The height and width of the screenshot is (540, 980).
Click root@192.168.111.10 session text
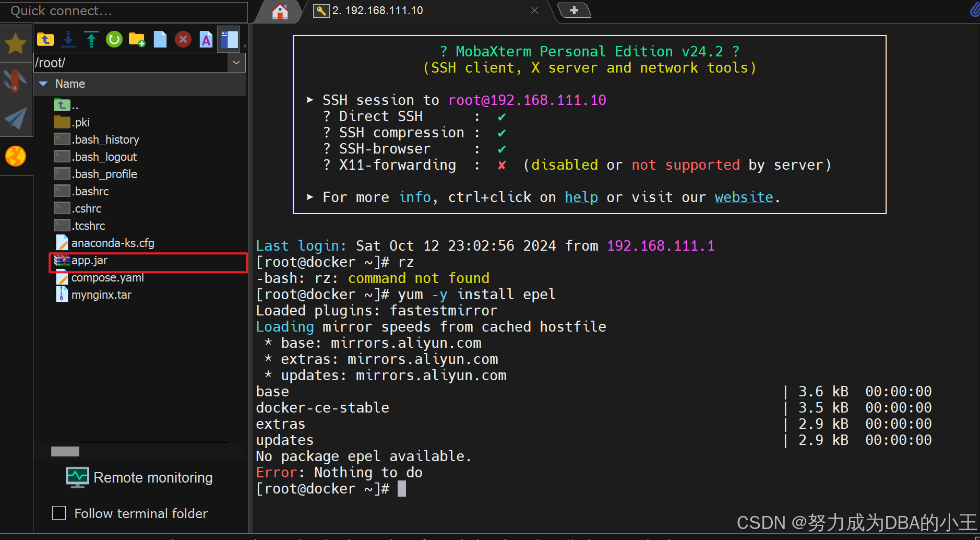pyautogui.click(x=527, y=100)
